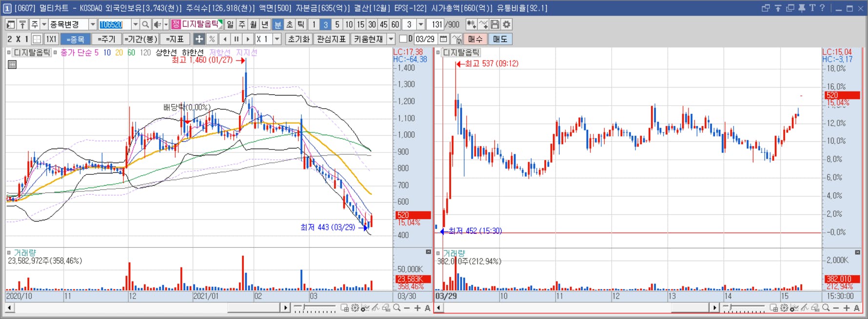Switch to the =지표 tab
Viewport: 868px width, 319px height.
[175, 39]
